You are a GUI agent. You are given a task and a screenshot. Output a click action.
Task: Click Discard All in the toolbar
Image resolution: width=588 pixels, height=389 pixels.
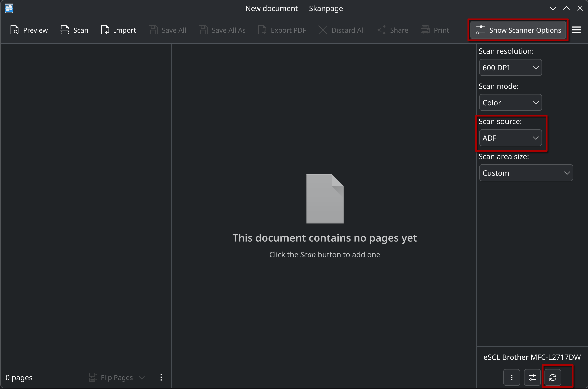point(342,30)
